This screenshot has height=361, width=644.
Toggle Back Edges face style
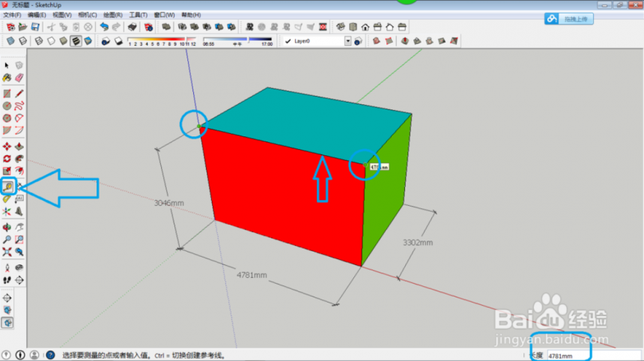[23, 41]
